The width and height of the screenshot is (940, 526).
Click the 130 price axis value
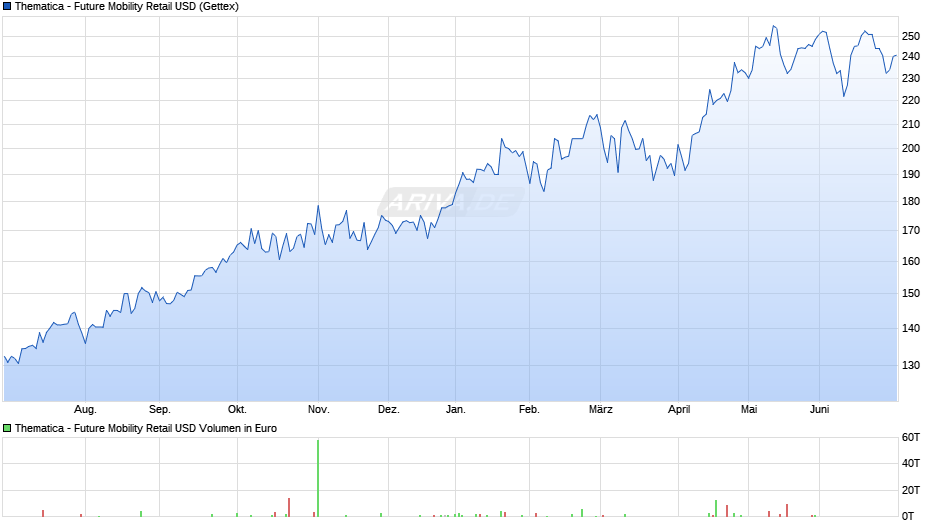pyautogui.click(x=911, y=365)
